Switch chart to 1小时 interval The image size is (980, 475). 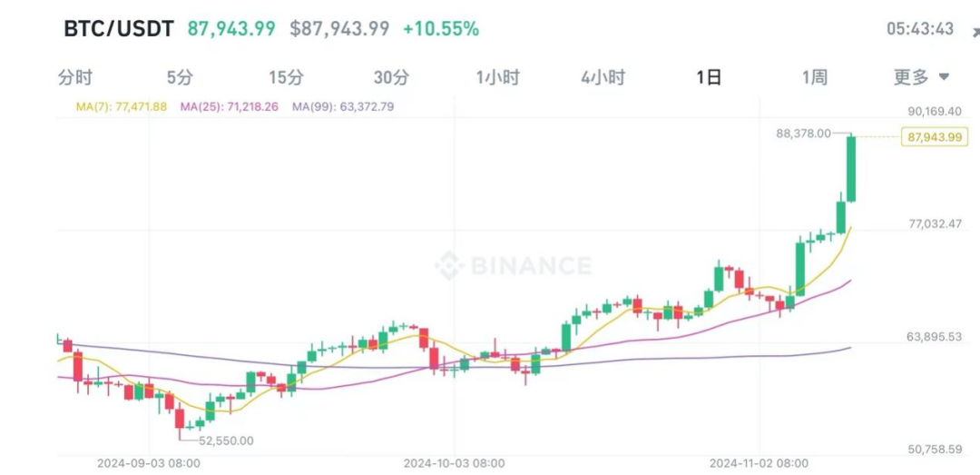[497, 77]
